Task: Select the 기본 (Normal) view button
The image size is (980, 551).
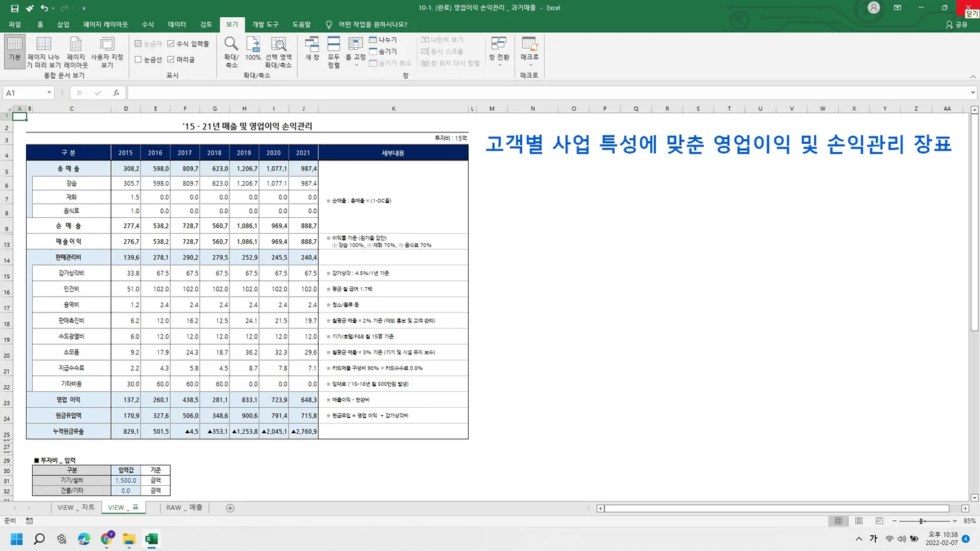Action: [x=14, y=52]
